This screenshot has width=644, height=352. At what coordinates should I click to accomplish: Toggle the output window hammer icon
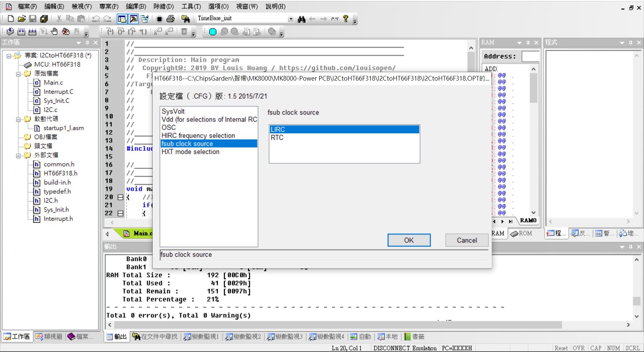(133, 19)
